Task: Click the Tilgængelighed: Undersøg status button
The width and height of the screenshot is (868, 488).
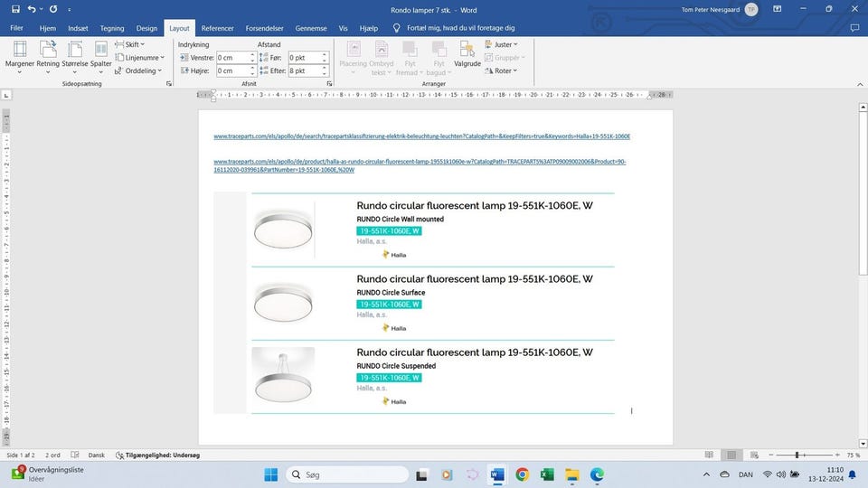Action: coord(157,455)
